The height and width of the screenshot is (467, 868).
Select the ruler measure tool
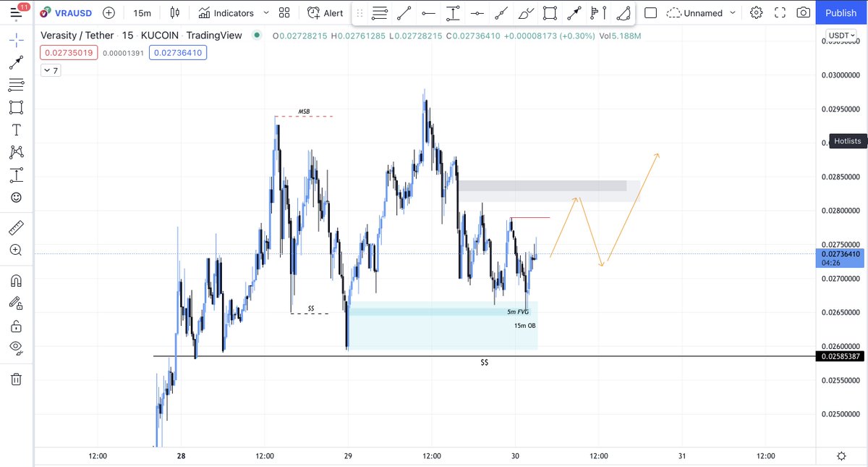point(16,228)
